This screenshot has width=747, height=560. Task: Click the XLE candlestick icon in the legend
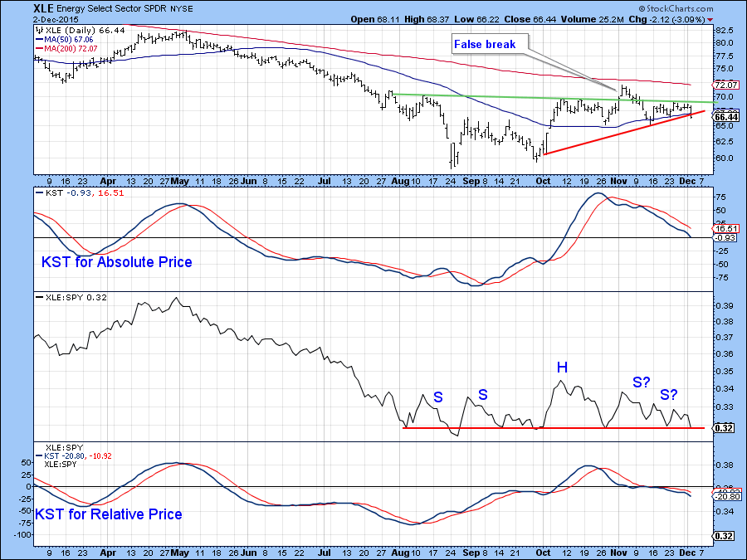pyautogui.click(x=39, y=31)
